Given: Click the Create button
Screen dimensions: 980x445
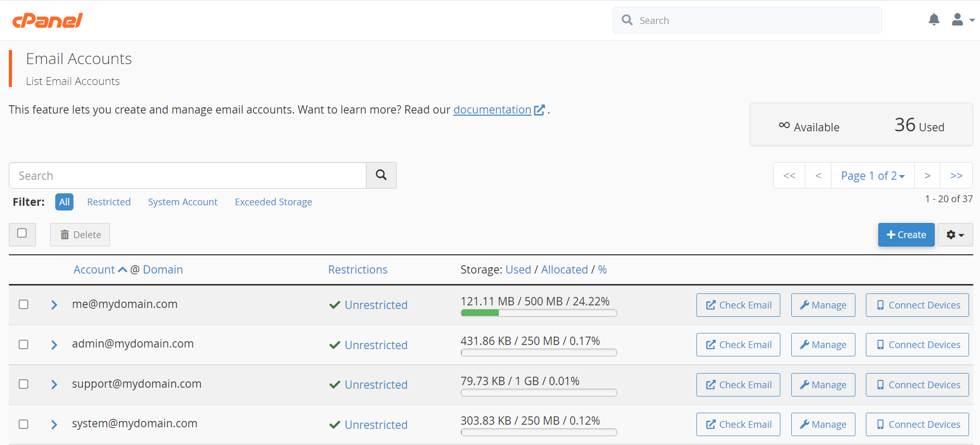Looking at the screenshot, I should click(x=906, y=235).
